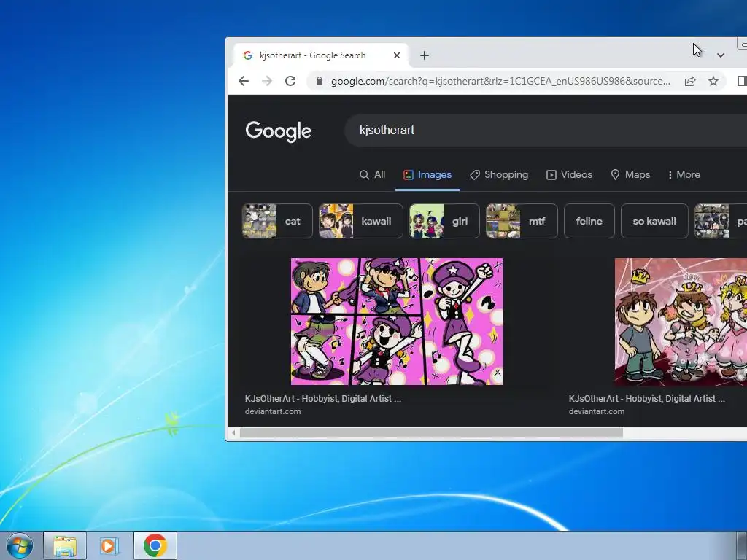This screenshot has width=747, height=560.
Task: Expand the More search options menu
Action: click(x=684, y=175)
